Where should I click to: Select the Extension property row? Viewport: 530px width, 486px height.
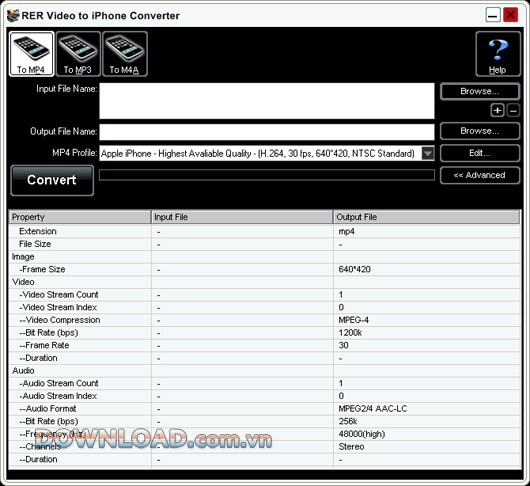[x=265, y=232]
